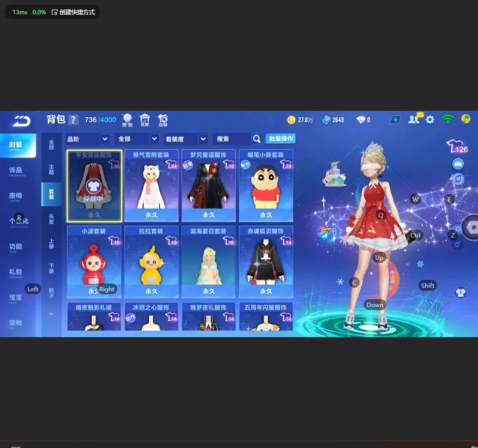The width and height of the screenshot is (478, 448).
Task: Select the 五周年闪耀服饰 outfit card
Action: tap(266, 316)
